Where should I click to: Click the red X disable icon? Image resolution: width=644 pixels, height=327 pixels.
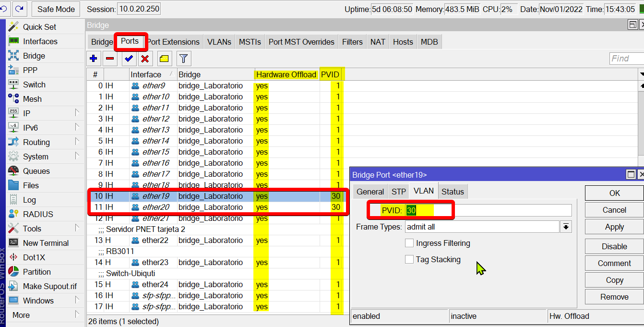click(145, 59)
